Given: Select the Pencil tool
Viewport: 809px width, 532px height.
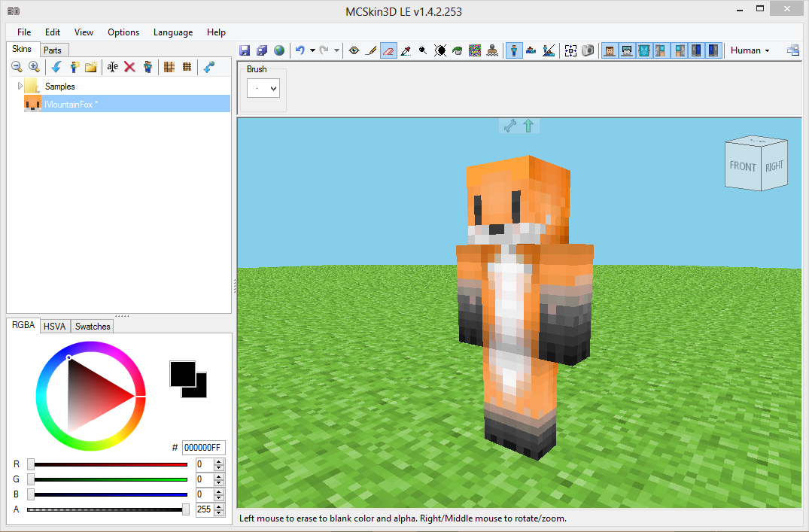Looking at the screenshot, I should 371,50.
